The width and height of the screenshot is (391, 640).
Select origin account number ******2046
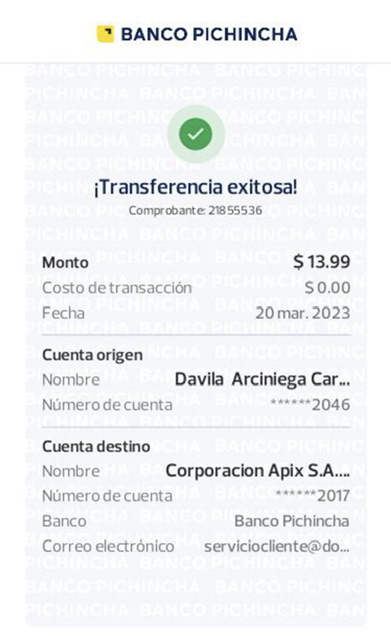click(310, 405)
